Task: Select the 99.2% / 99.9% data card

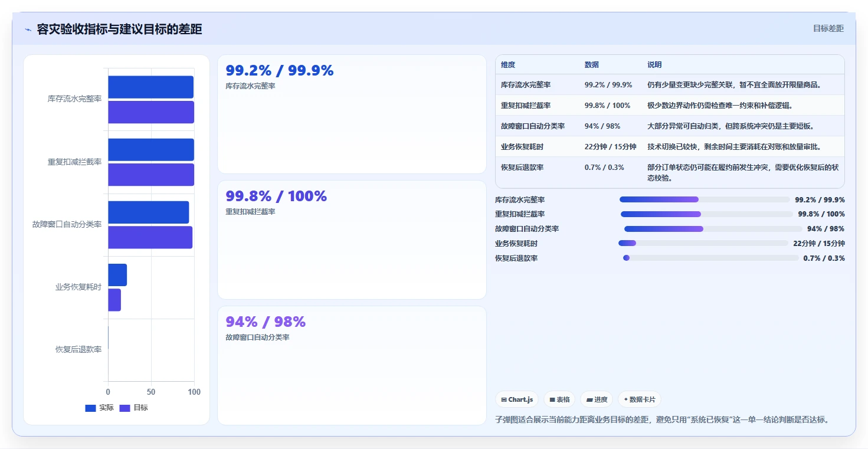Action: click(352, 114)
